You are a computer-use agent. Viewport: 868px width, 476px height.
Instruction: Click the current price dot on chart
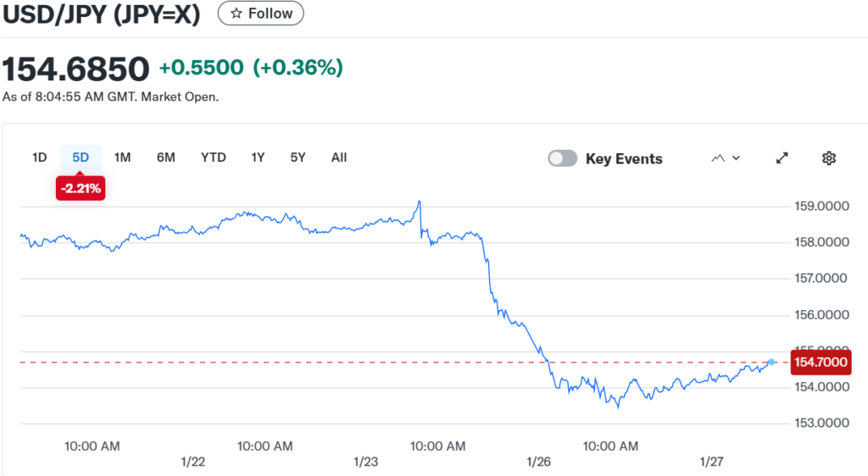[771, 363]
